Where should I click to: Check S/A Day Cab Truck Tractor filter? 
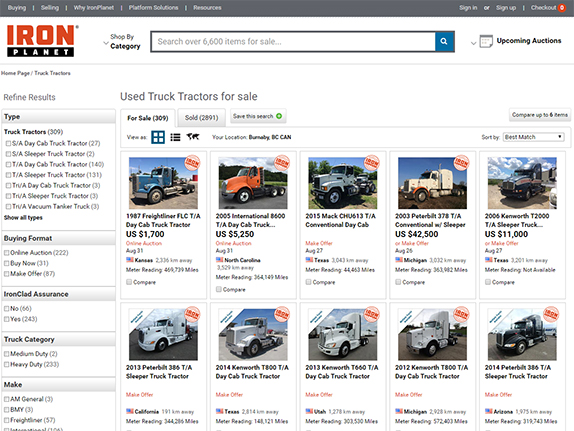click(x=8, y=144)
